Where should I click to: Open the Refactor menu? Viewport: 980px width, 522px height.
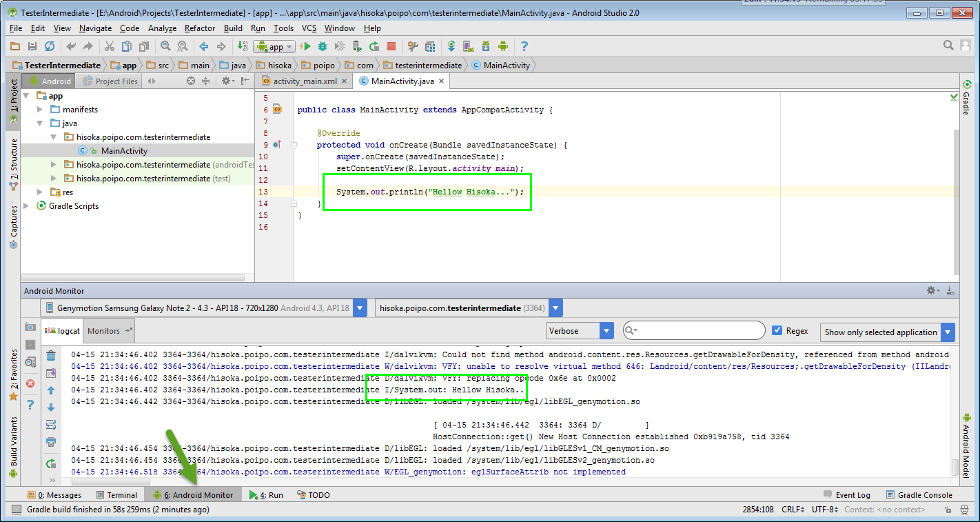click(x=200, y=28)
